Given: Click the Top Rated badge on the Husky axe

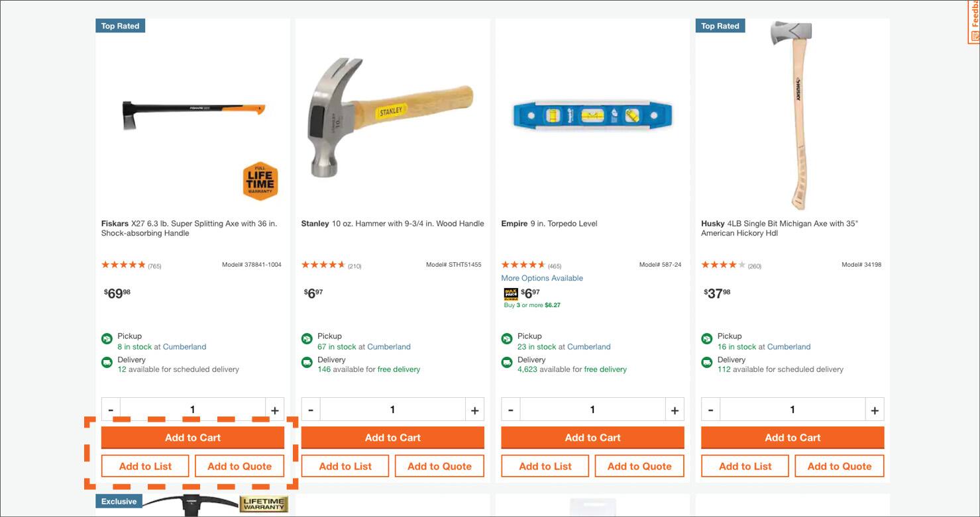Looking at the screenshot, I should pyautogui.click(x=720, y=25).
